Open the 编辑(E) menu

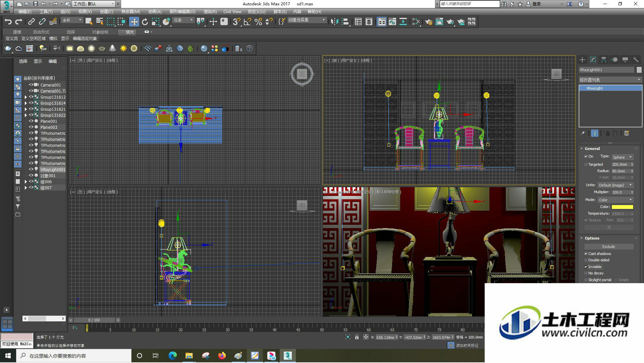(25, 12)
